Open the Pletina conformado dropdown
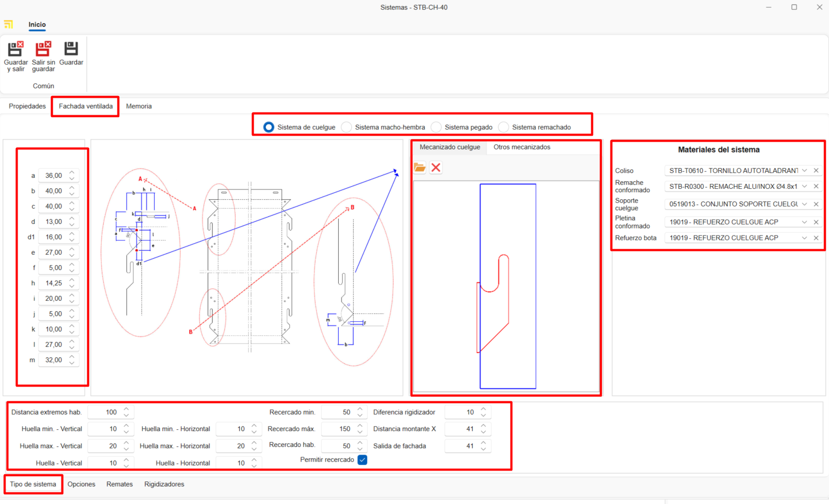829x504 pixels. (x=804, y=222)
